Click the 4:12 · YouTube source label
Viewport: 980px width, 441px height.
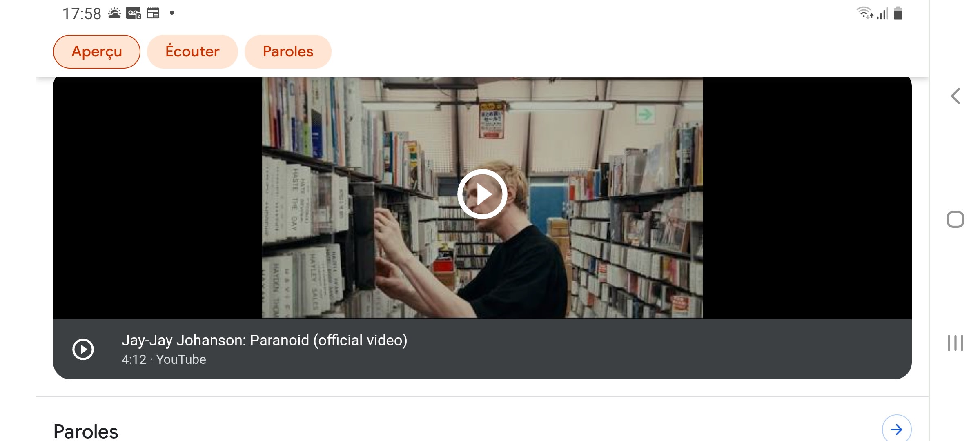(164, 359)
